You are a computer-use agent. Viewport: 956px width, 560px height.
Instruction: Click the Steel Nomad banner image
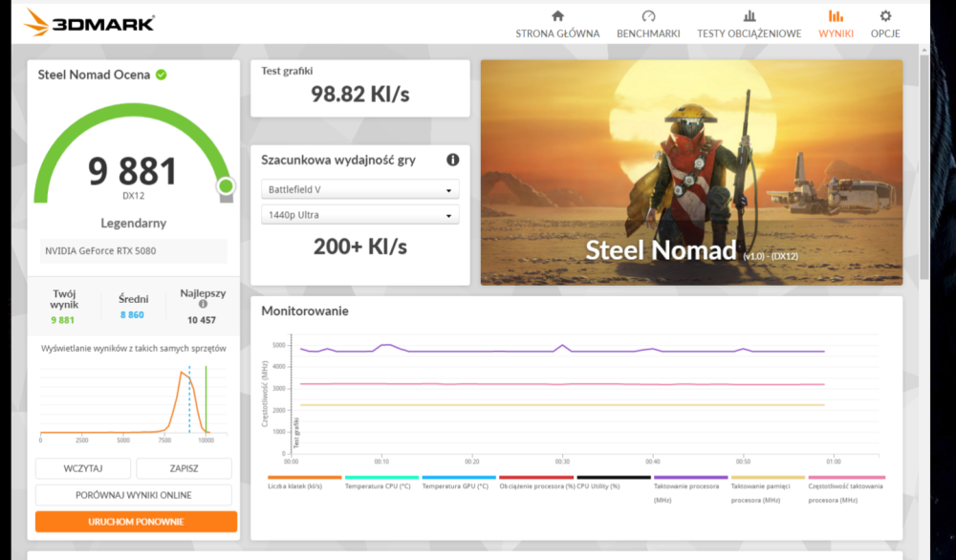(691, 172)
